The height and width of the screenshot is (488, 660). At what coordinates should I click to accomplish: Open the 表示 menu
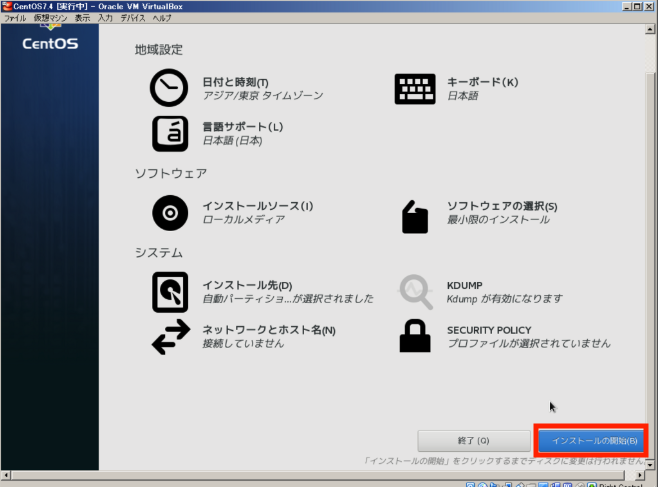[x=82, y=18]
